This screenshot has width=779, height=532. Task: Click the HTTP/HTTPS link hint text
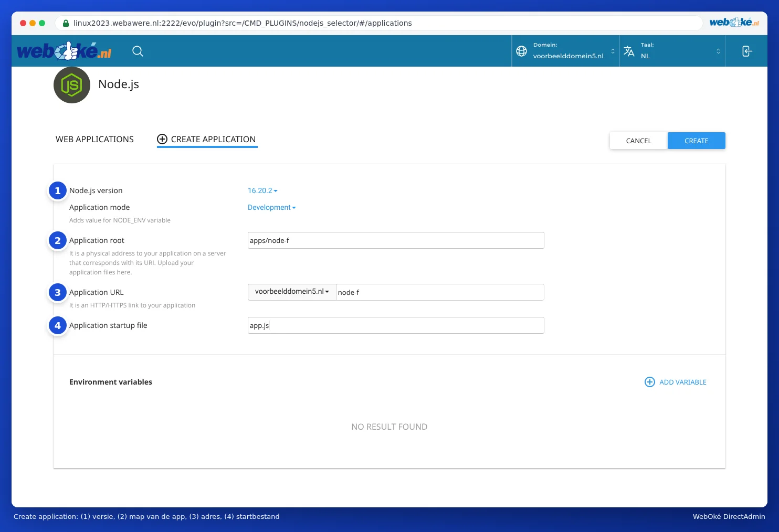click(132, 305)
